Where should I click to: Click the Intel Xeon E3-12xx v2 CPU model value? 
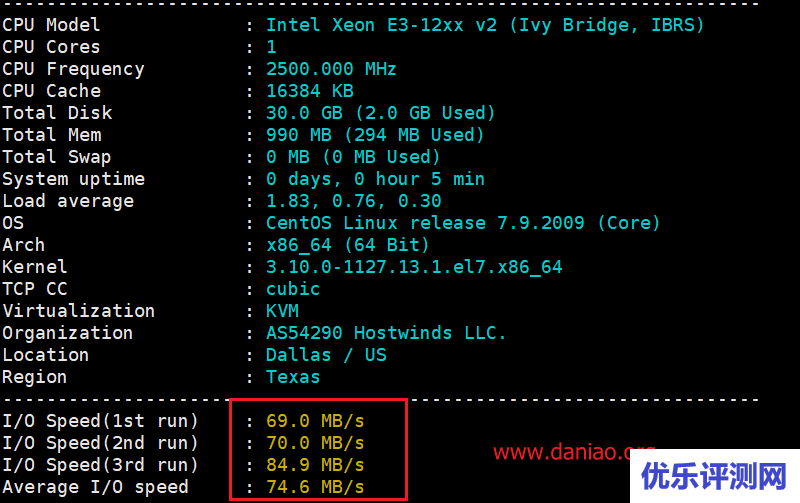pyautogui.click(x=485, y=25)
